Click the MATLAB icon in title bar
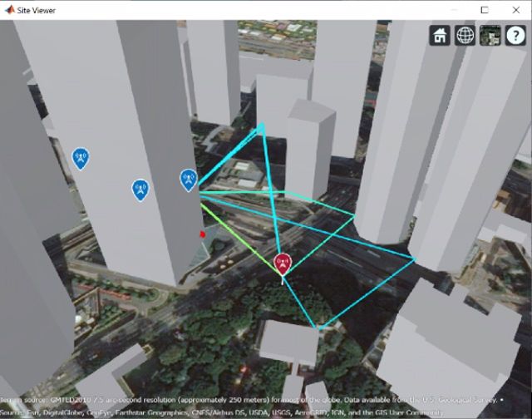532x419 pixels. pyautogui.click(x=10, y=10)
